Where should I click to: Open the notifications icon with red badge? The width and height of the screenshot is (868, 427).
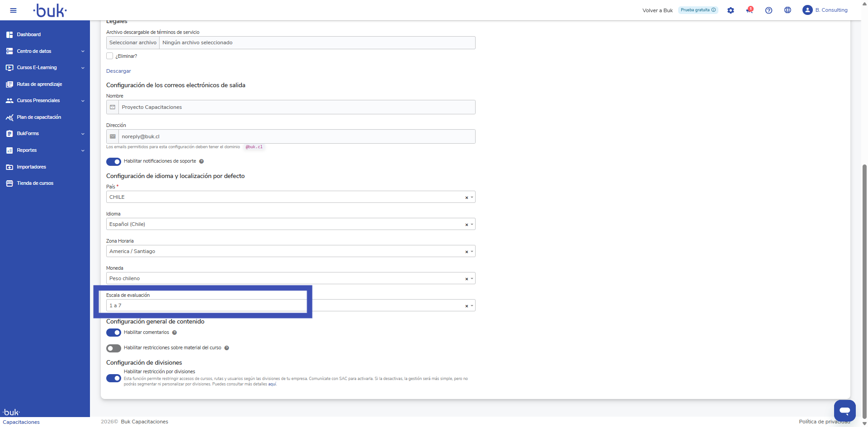pyautogui.click(x=750, y=10)
